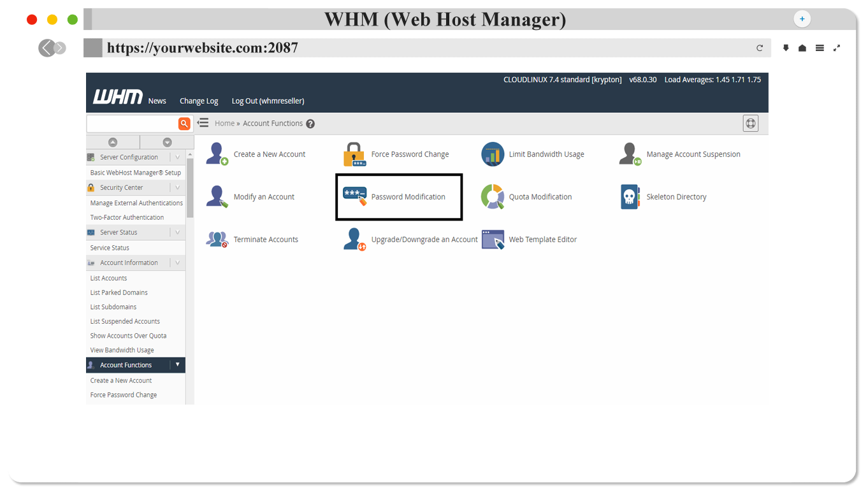Reload the page with browser refresh icon
This screenshot has width=868, height=490.
coord(760,48)
